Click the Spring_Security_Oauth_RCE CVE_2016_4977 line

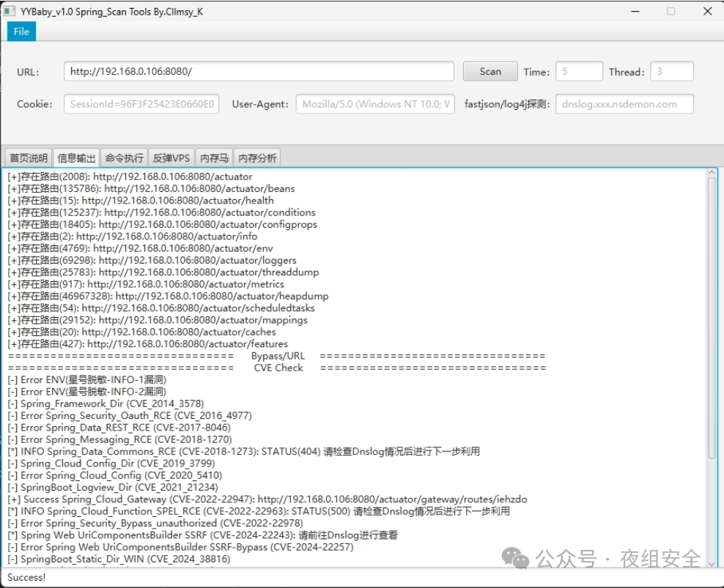[130, 415]
